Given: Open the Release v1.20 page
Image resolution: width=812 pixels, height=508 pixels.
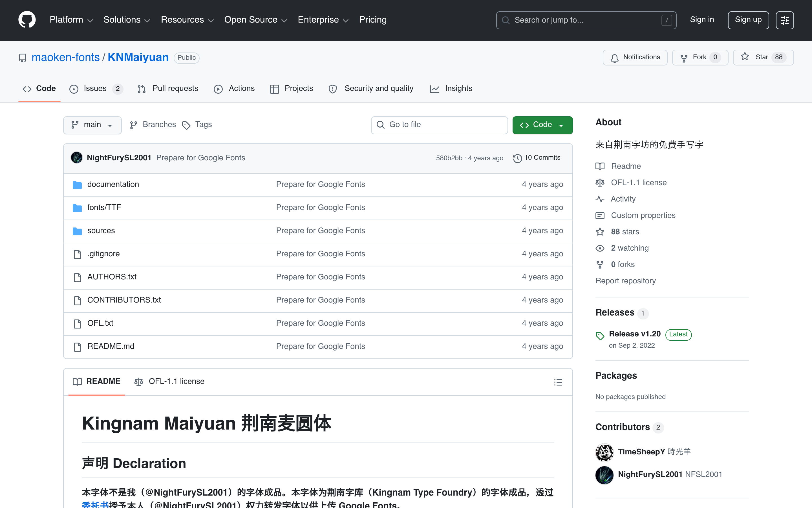Looking at the screenshot, I should click(634, 334).
